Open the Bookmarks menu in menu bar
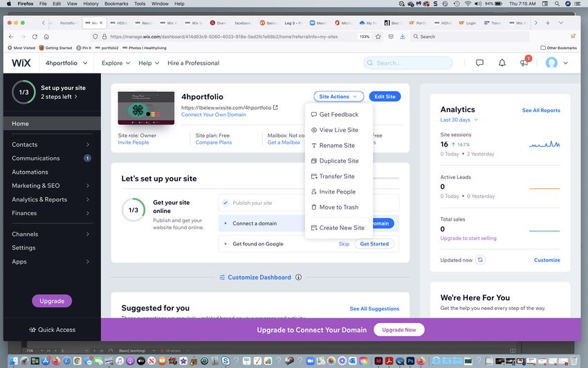The height and width of the screenshot is (368, 588). [x=116, y=3]
